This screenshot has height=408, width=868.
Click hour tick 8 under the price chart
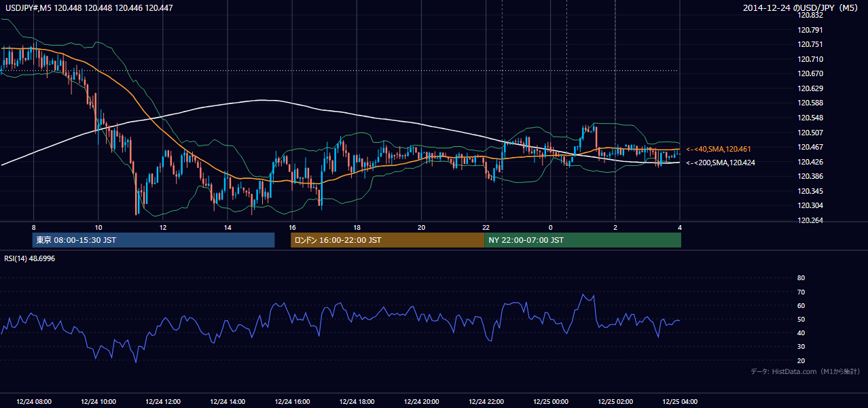(x=33, y=227)
